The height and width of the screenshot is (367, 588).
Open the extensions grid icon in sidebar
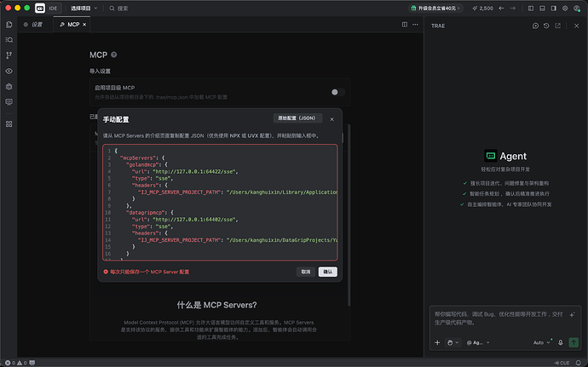[9, 123]
